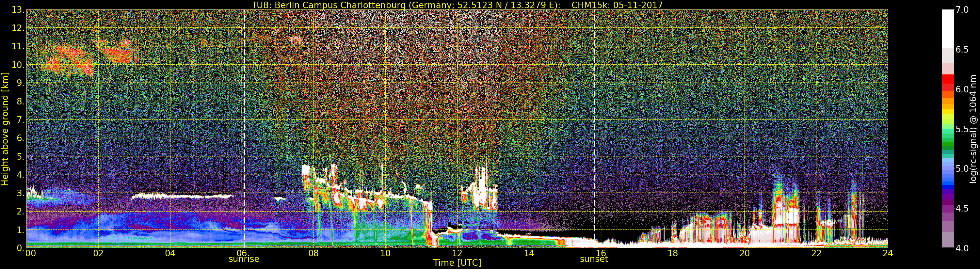Click the 'Height above ground [km]' axis label
This screenshot has width=980, height=269.
point(5,129)
